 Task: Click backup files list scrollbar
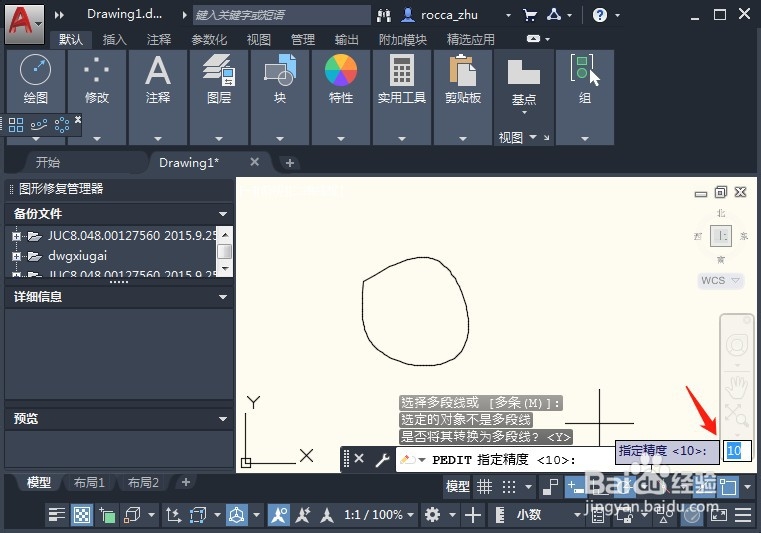pyautogui.click(x=225, y=251)
